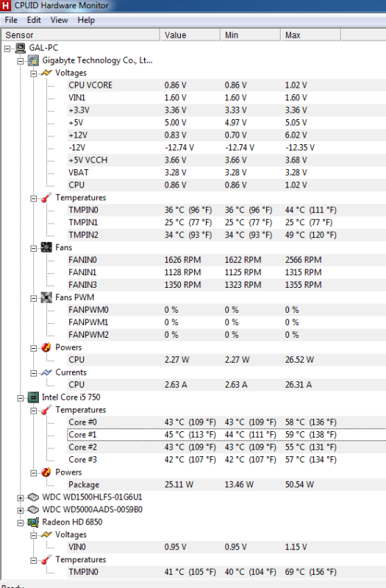Select the Core #1 temperature row
The height and width of the screenshot is (588, 386).
[x=226, y=435]
